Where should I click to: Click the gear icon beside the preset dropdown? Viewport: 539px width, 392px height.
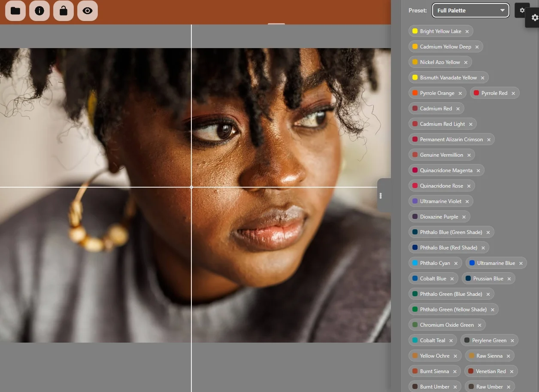pyautogui.click(x=521, y=10)
